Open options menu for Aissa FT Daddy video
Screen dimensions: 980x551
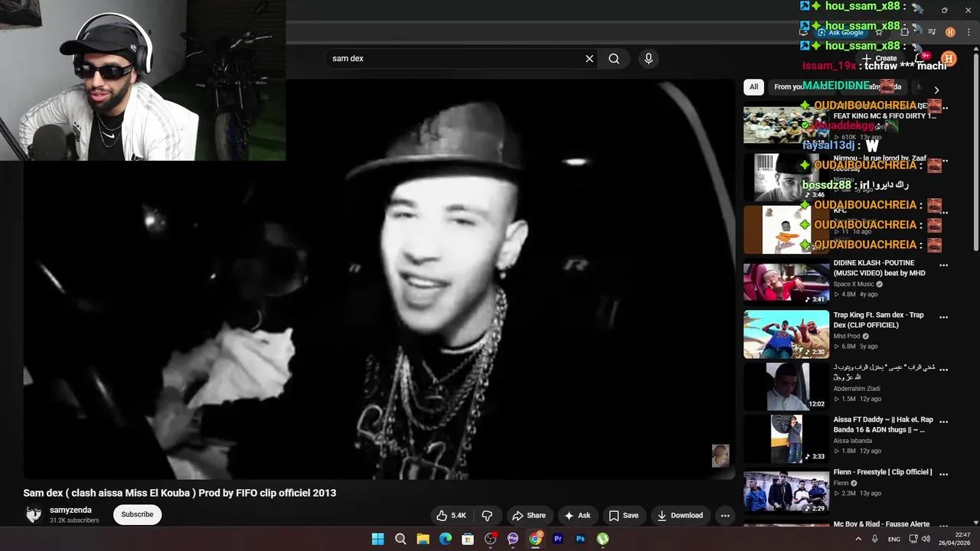pyautogui.click(x=943, y=422)
